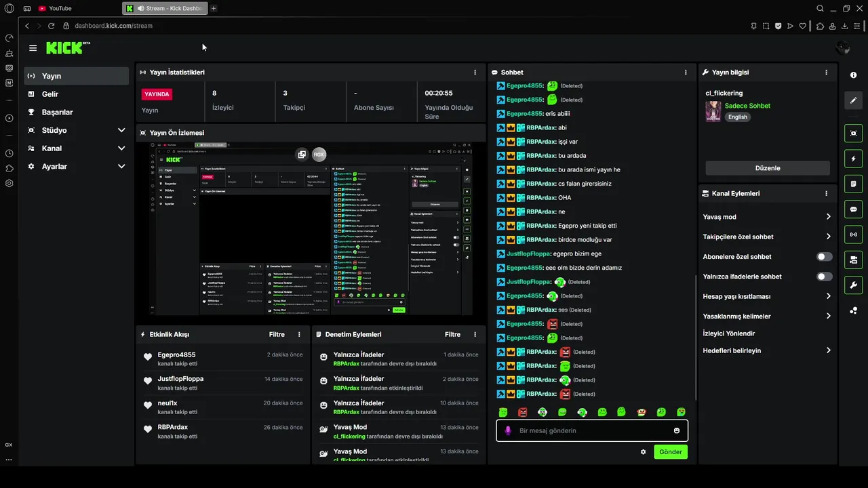The height and width of the screenshot is (488, 868).
Task: Insert the monkey-face emote in quick emote bar
Action: (642, 412)
